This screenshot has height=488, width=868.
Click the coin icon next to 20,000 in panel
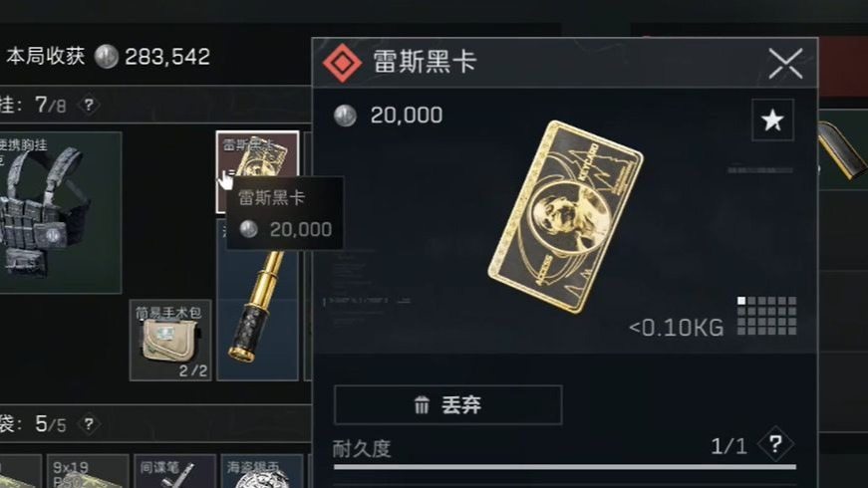click(345, 116)
